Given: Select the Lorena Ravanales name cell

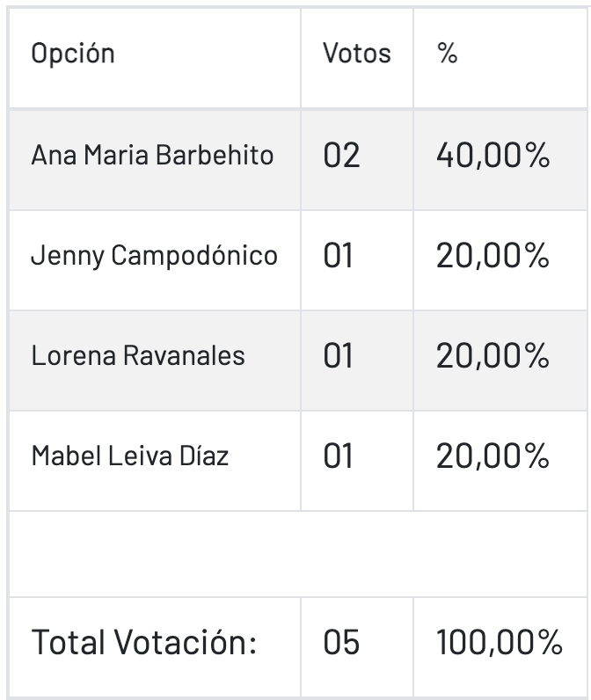Looking at the screenshot, I should point(155,361).
